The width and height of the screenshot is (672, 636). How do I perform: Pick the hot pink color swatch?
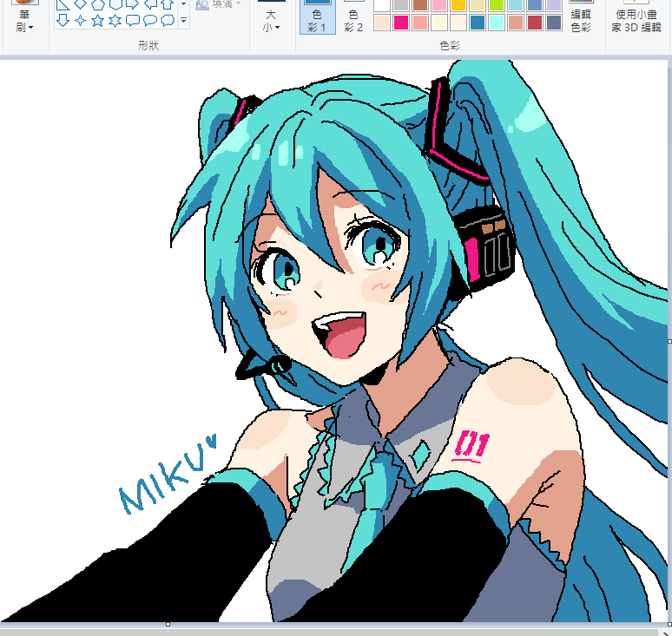401,23
